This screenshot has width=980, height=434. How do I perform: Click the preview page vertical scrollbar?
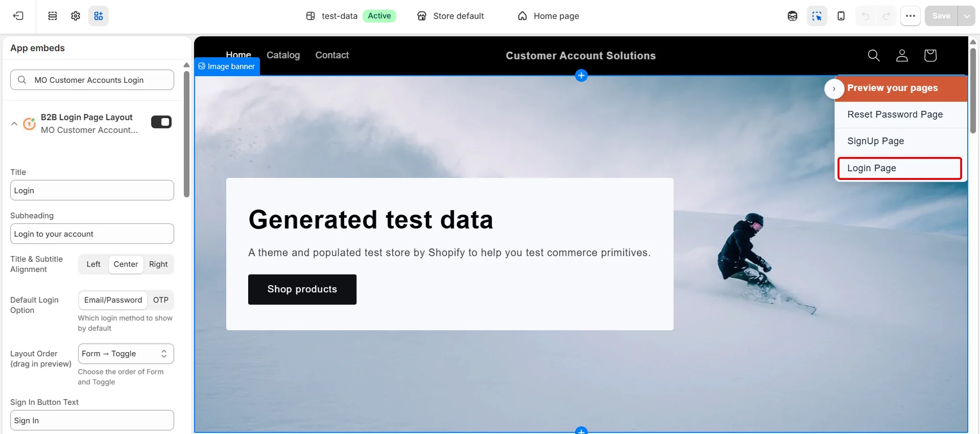[973, 90]
